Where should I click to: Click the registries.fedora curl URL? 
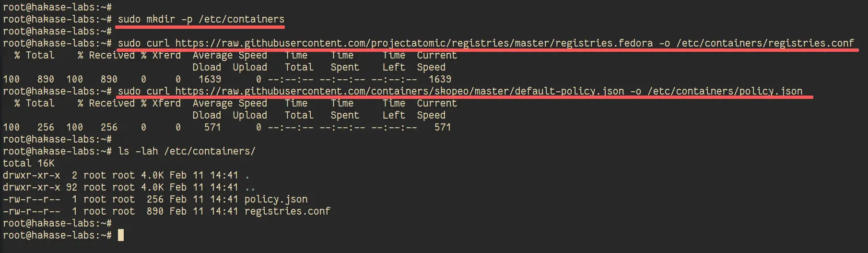click(x=414, y=43)
